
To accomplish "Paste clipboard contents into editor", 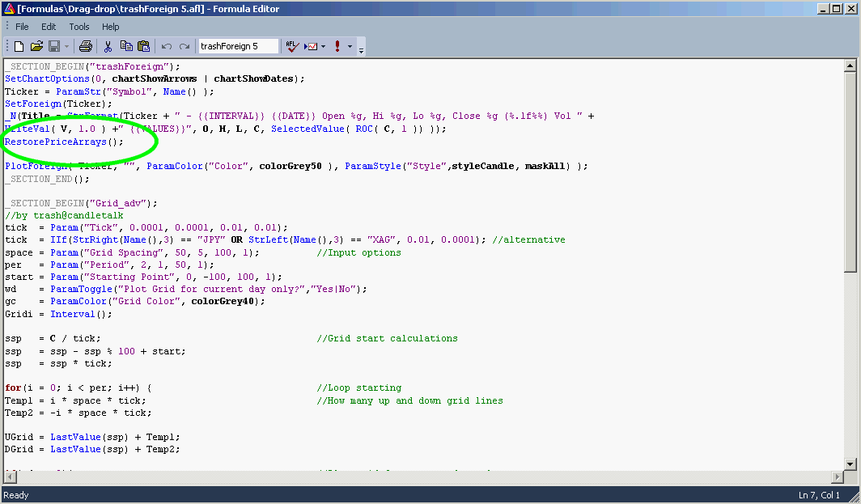I will click(143, 47).
